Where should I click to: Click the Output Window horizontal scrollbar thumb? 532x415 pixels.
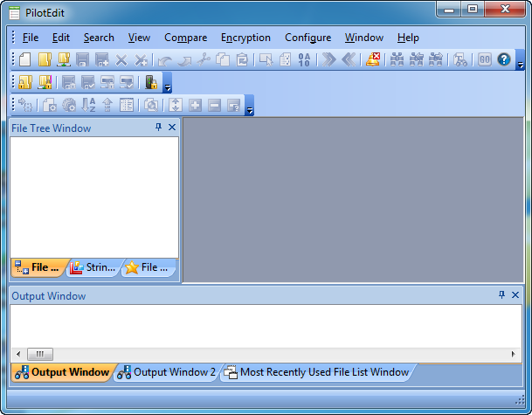39,354
